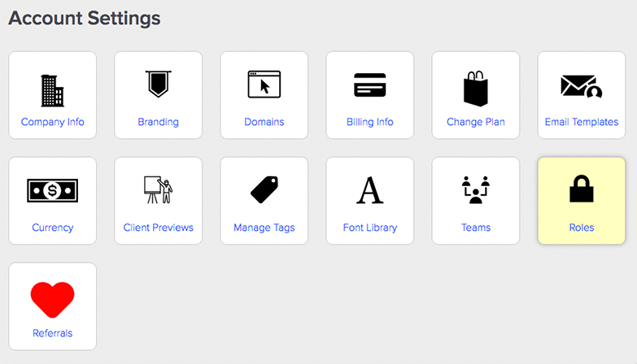
Task: Select the Domains browser window icon
Action: click(264, 84)
